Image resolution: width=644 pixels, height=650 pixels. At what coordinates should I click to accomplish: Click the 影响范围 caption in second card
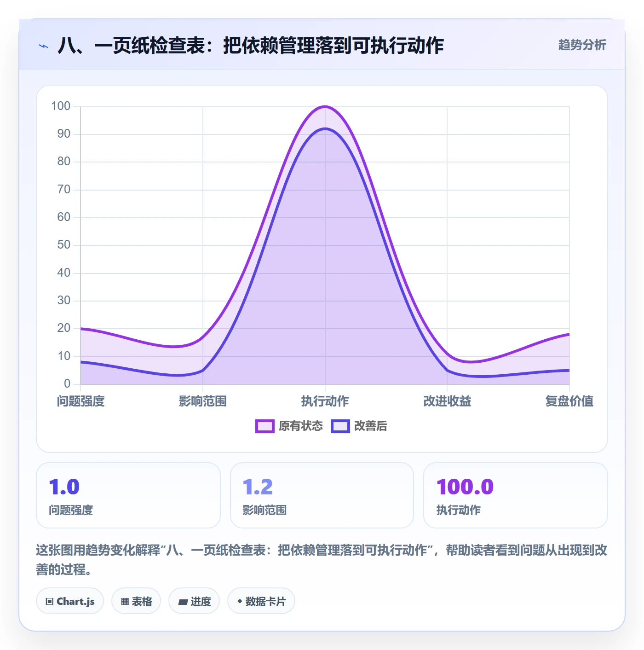tap(264, 510)
